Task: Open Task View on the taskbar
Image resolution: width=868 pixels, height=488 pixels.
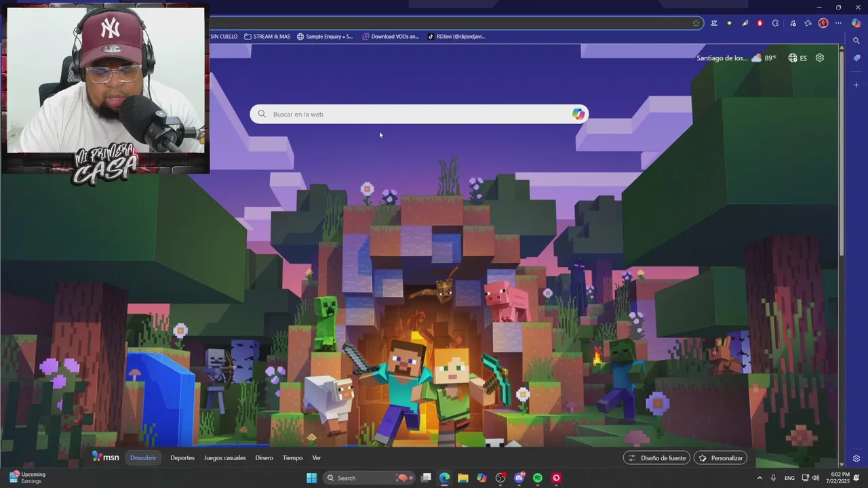Action: (426, 478)
